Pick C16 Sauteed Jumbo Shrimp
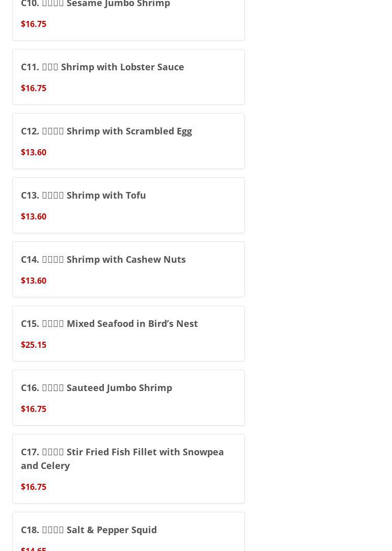This screenshot has width=392, height=551. (96, 388)
